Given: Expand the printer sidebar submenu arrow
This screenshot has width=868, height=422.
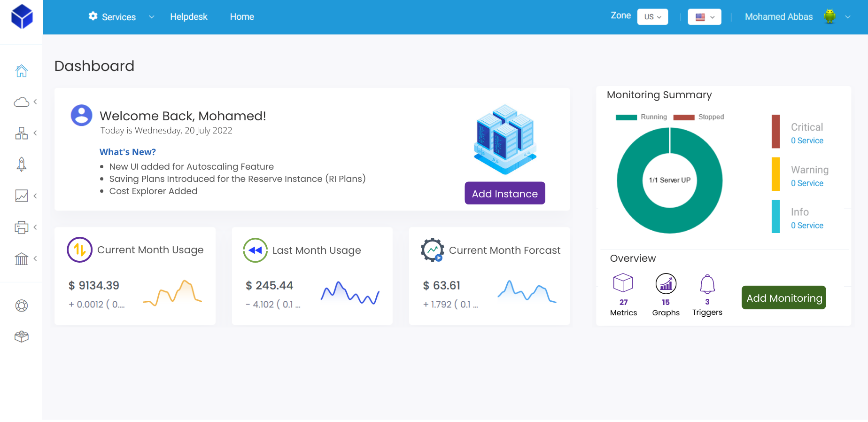Looking at the screenshot, I should coord(35,227).
